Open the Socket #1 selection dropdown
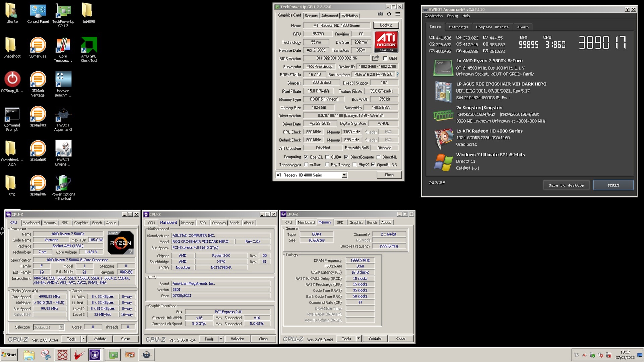 pyautogui.click(x=61, y=327)
